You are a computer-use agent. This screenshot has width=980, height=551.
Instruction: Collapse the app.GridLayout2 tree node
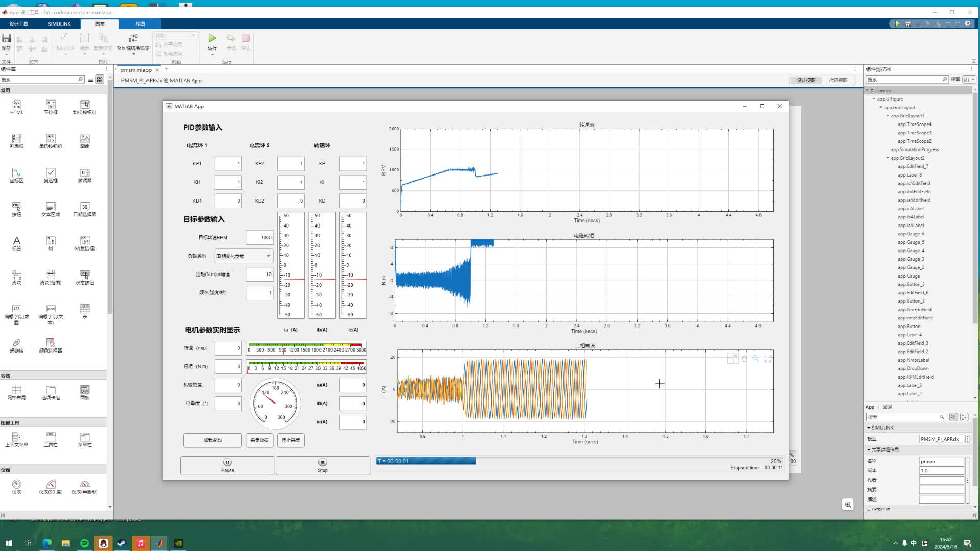888,158
